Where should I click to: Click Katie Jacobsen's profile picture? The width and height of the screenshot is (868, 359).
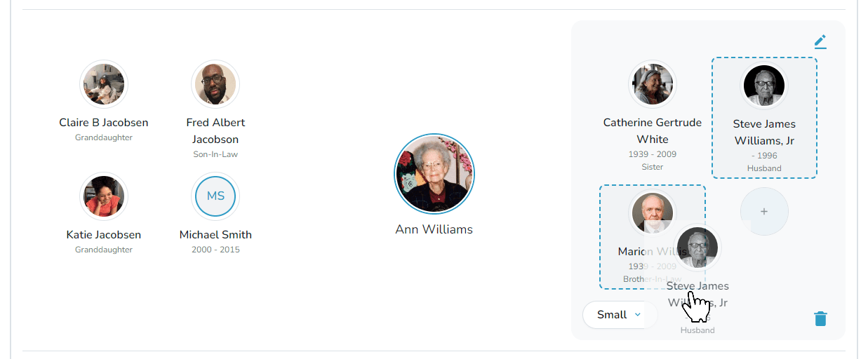click(x=104, y=196)
